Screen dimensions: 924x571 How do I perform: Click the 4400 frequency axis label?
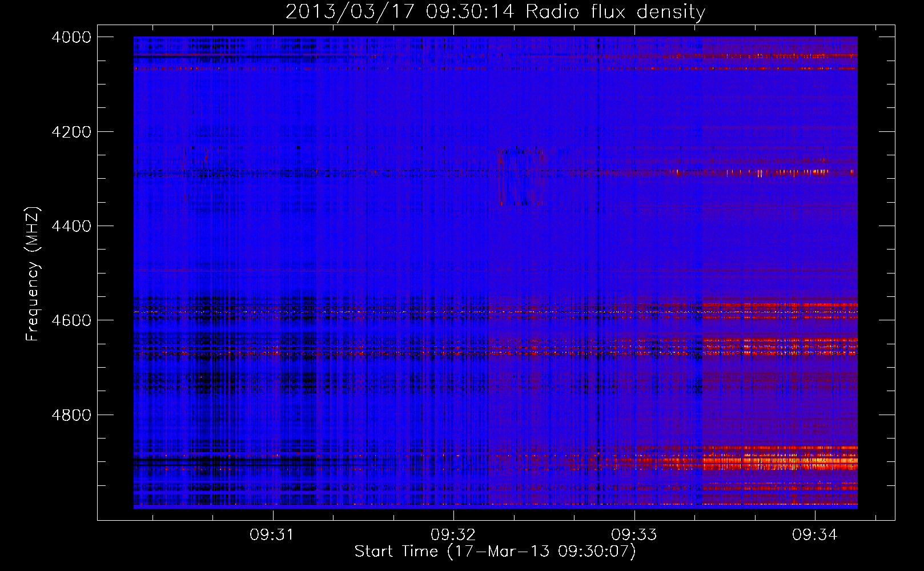(71, 226)
